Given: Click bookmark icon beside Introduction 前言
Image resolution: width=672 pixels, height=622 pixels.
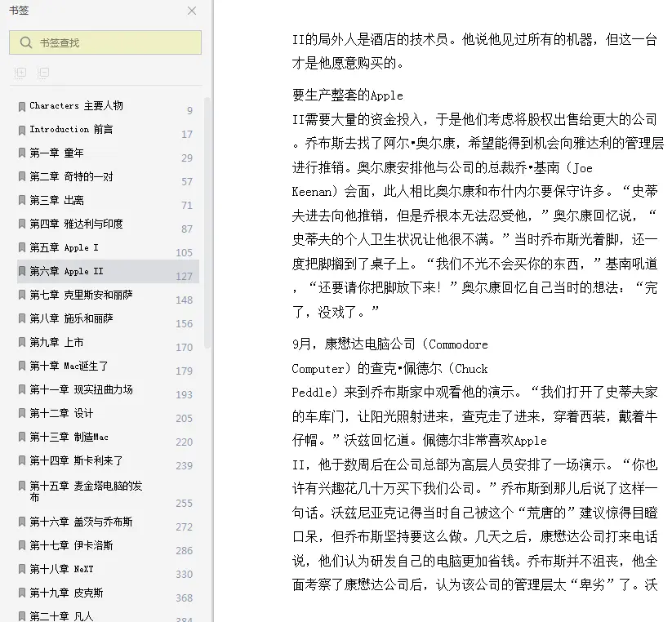Looking at the screenshot, I should 22,130.
